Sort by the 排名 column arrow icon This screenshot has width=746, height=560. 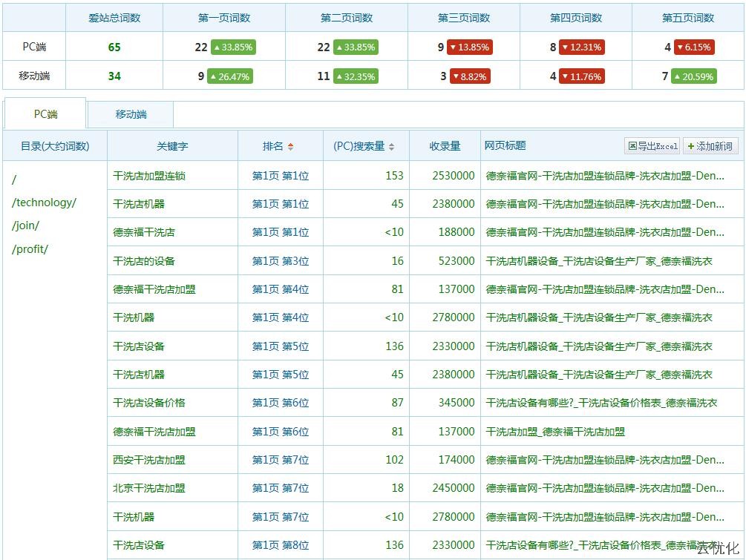coord(290,147)
